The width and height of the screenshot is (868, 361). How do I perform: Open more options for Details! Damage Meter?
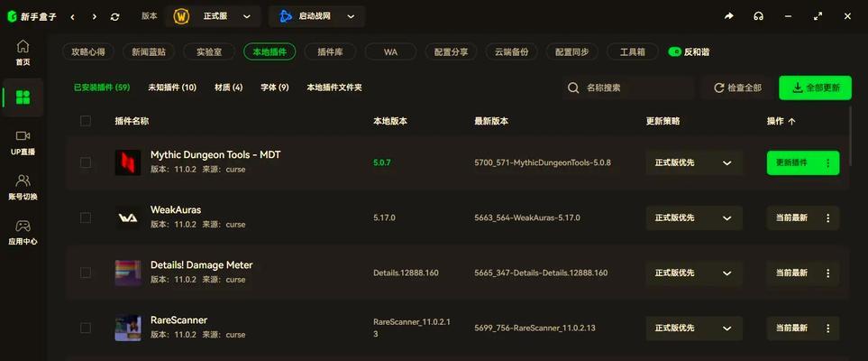(828, 273)
